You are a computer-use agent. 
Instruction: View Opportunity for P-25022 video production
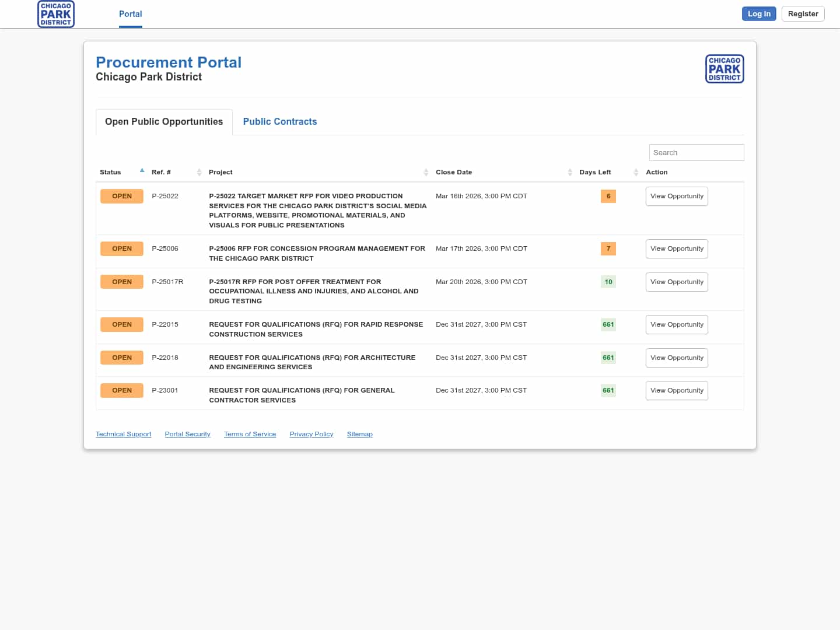point(677,197)
